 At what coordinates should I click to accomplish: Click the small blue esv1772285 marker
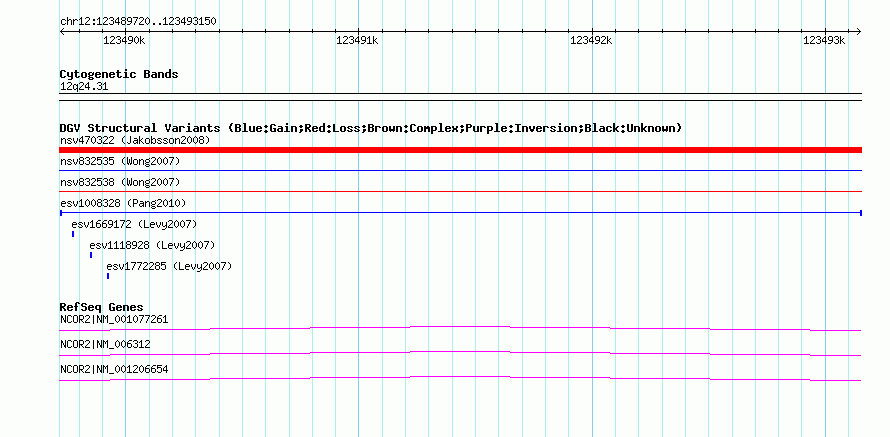(108, 276)
